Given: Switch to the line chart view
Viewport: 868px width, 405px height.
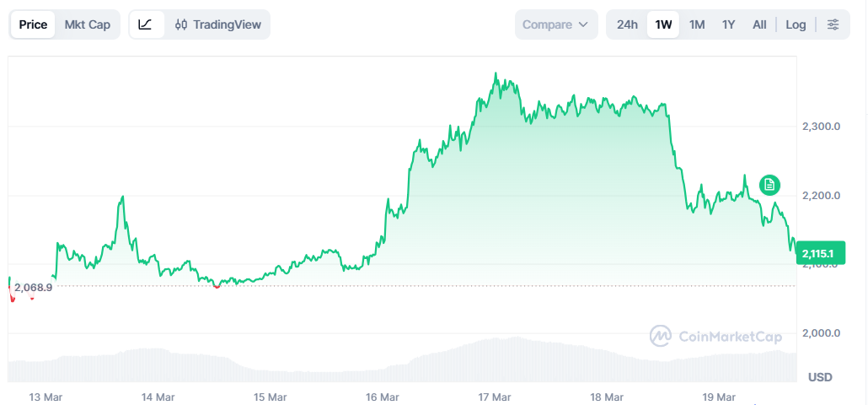Looking at the screenshot, I should click(x=146, y=24).
